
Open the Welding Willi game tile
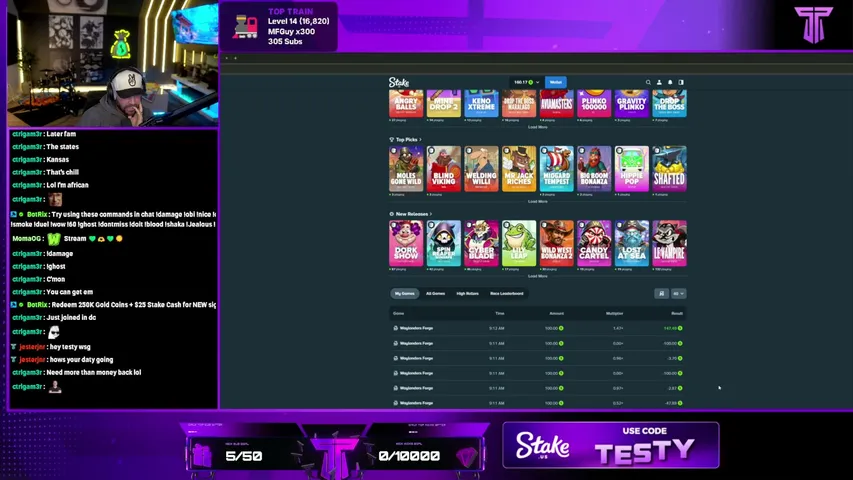481,169
